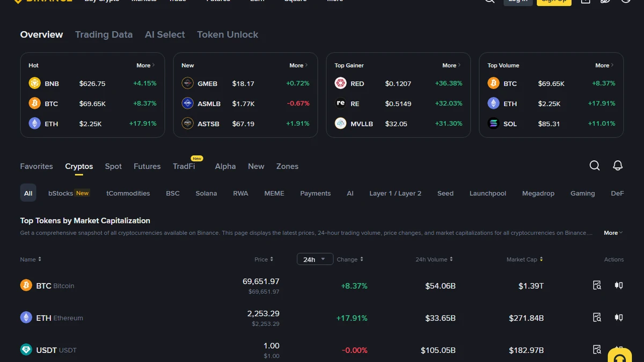The width and height of the screenshot is (644, 362).
Task: Filter by the Solana category
Action: tap(206, 193)
